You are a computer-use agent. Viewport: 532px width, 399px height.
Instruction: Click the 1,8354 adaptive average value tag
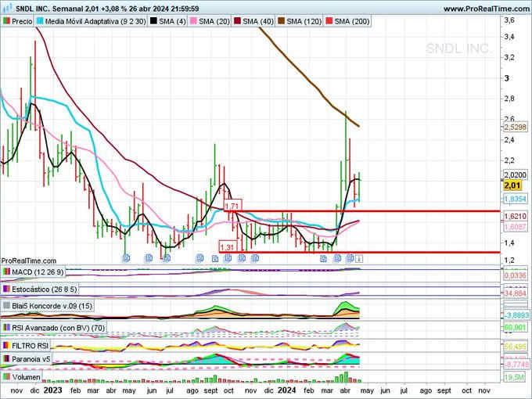(x=516, y=199)
